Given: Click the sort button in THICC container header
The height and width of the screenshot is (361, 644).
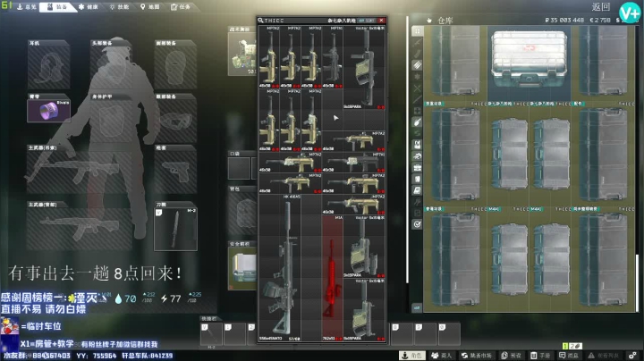Looking at the screenshot, I should click(367, 21).
